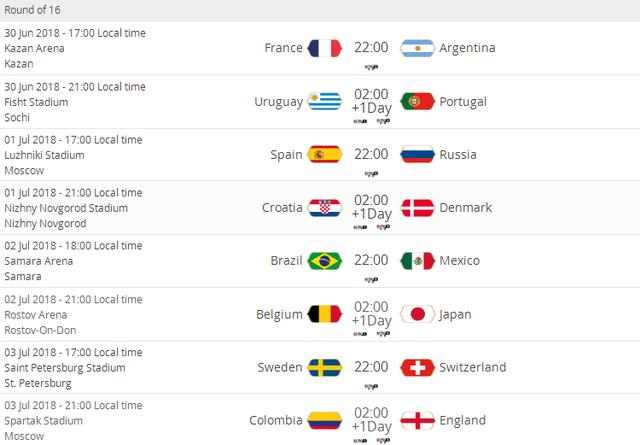Click the Spain vs Russia 22:00 kickoff
Viewport: 640px width, 445px height.
click(371, 154)
